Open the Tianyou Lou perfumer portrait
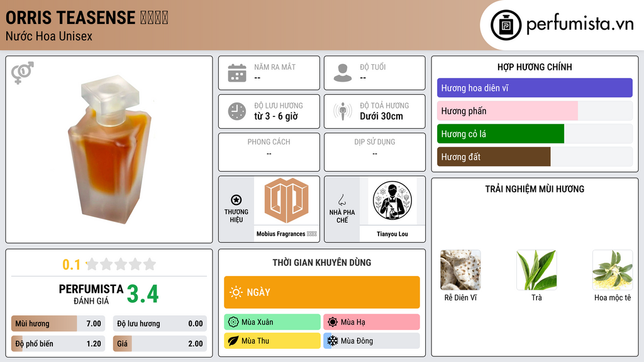Screen dimensions: 644x362 [392, 200]
